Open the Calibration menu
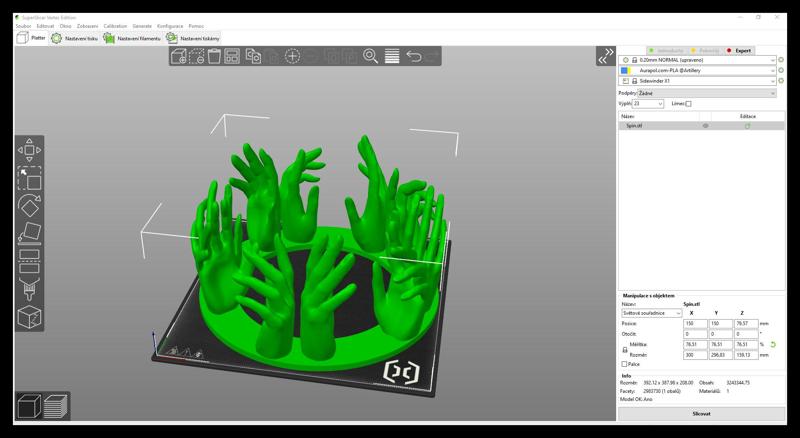The width and height of the screenshot is (800, 438). [x=115, y=26]
